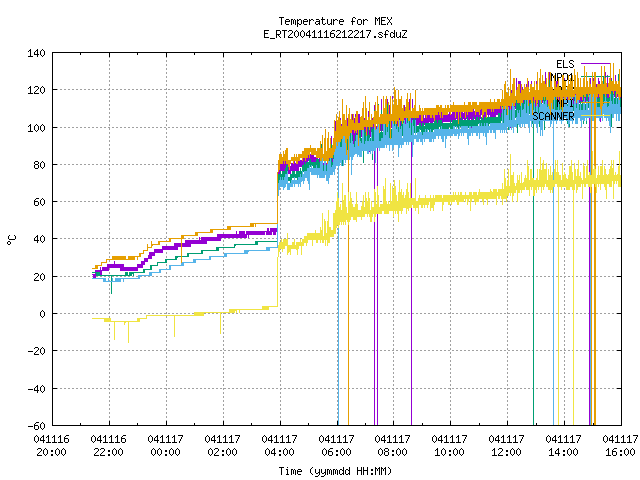Click the 140 y-axis tick label
Viewport: 640px width, 480px height.
pos(36,53)
